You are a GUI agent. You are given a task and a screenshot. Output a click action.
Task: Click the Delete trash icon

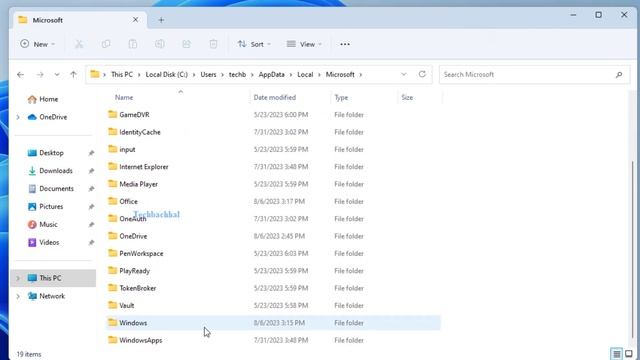(213, 44)
